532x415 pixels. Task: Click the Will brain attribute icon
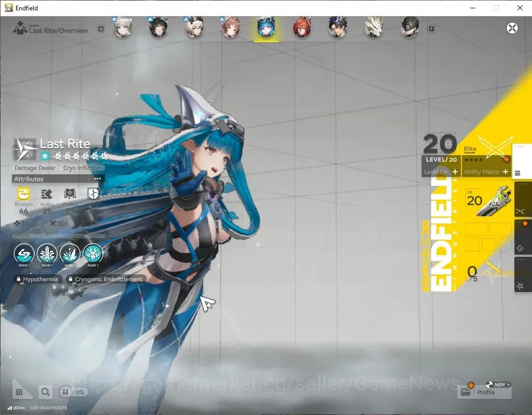93,194
